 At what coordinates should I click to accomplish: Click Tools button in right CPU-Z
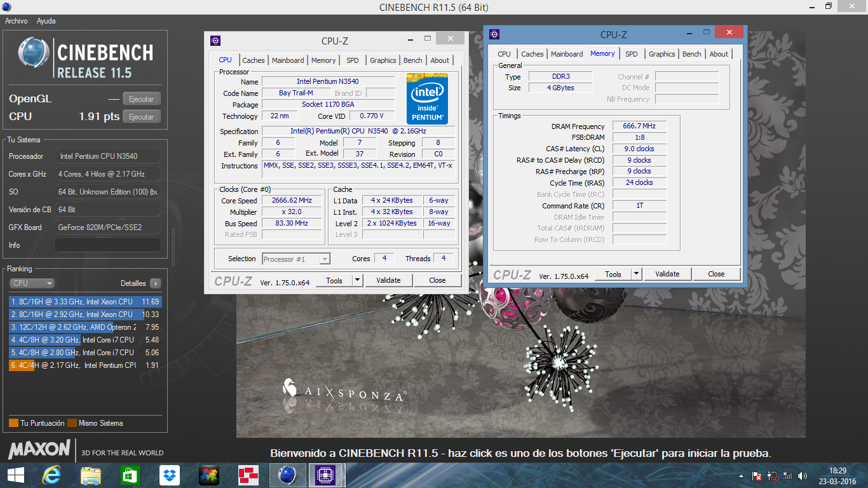[x=613, y=274]
